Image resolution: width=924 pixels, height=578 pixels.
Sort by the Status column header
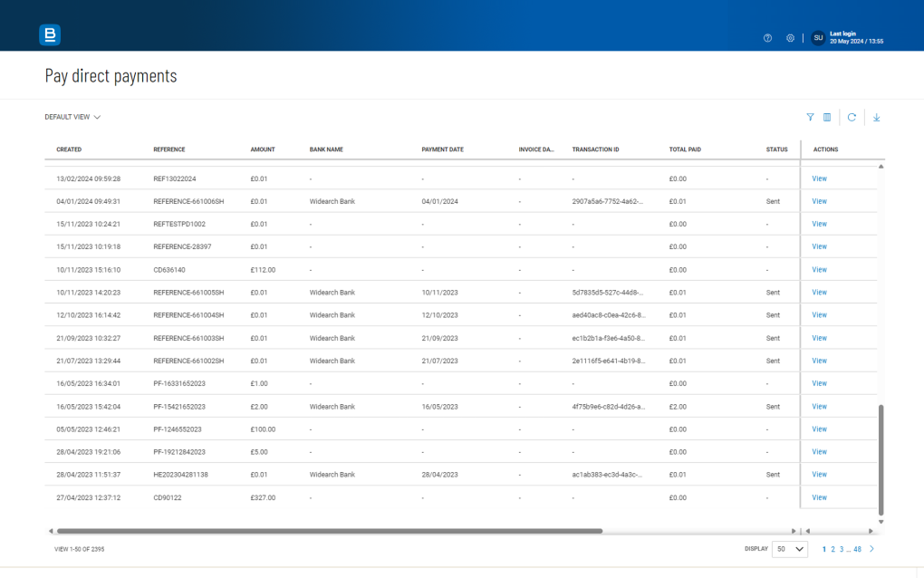tap(776, 149)
